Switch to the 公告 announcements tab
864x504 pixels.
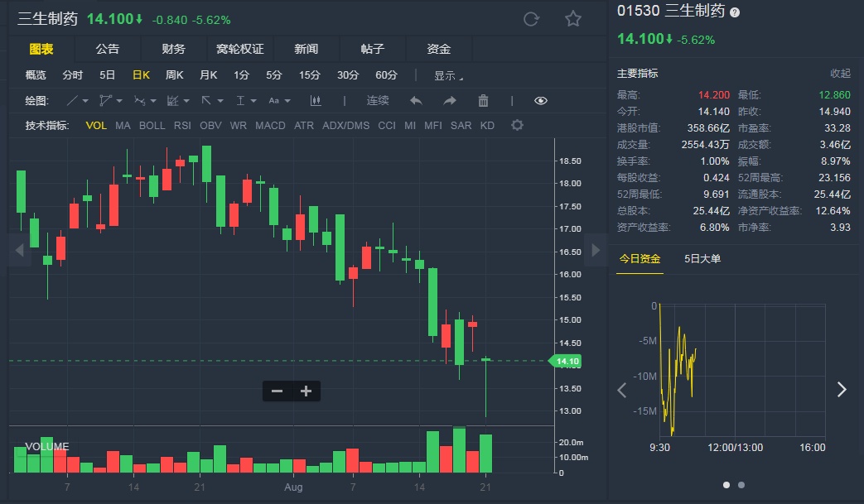coord(107,50)
